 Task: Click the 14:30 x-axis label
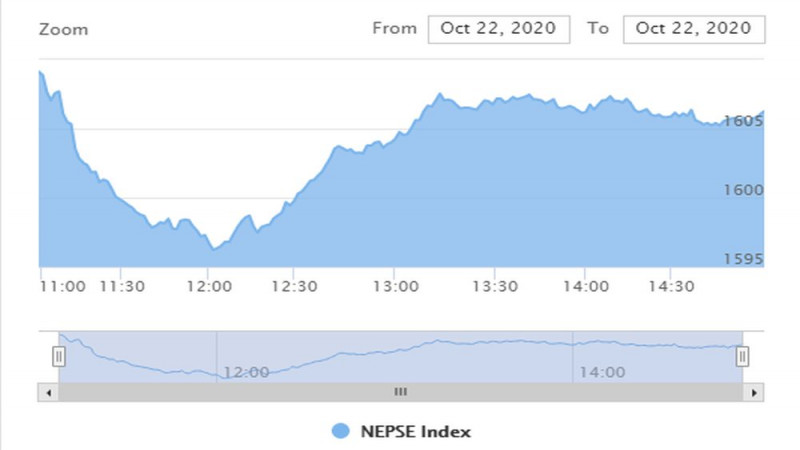[x=671, y=286]
